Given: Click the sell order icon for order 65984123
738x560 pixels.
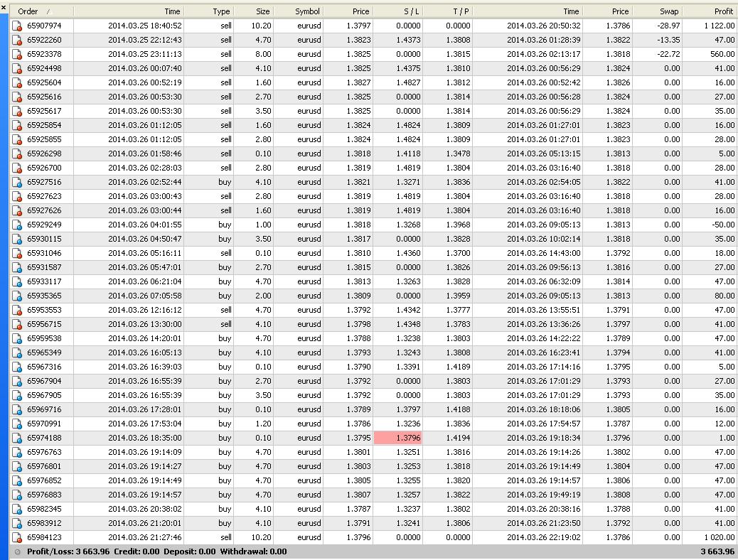Looking at the screenshot, I should (17, 537).
